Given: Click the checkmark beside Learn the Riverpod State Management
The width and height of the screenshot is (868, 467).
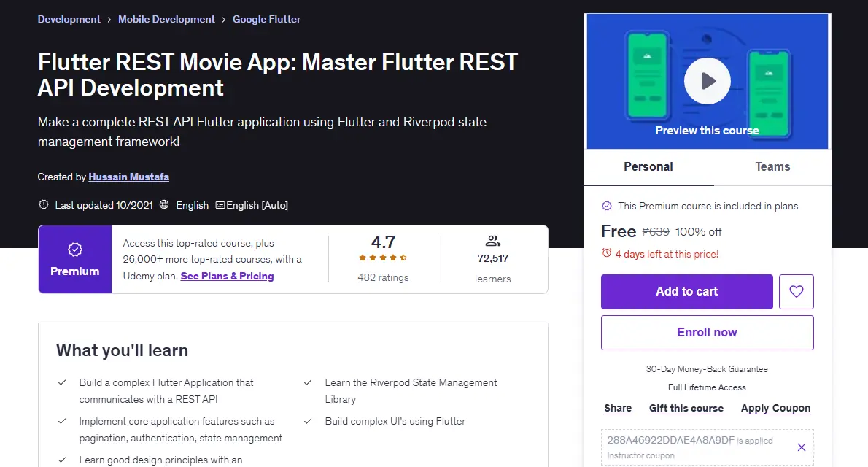Looking at the screenshot, I should coord(308,383).
